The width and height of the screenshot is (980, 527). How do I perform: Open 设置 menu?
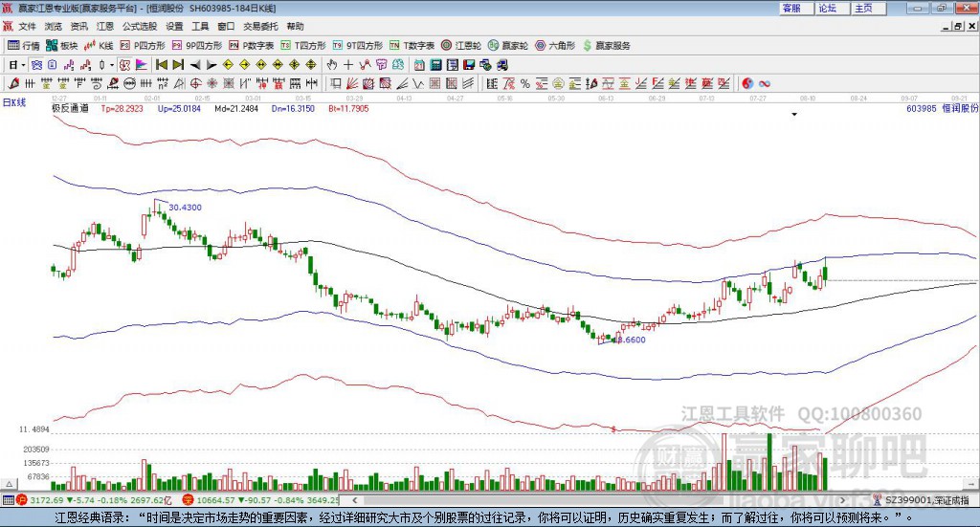(174, 26)
